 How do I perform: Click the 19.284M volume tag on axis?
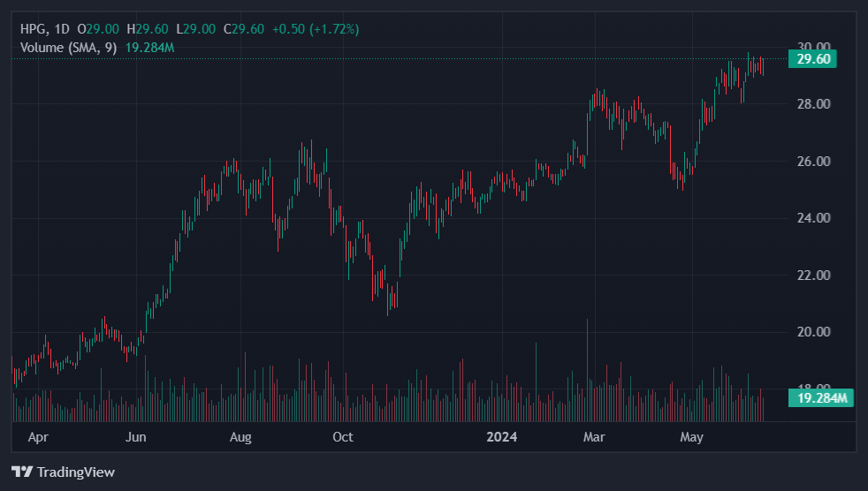pos(820,398)
